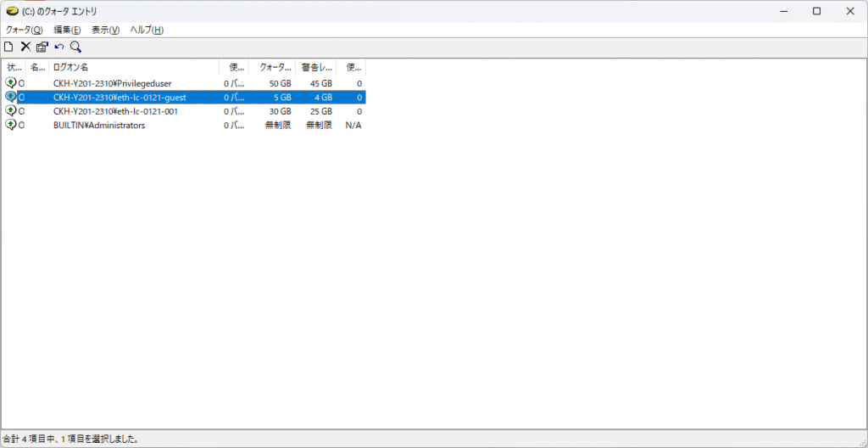Open the 表示(V) menu

coord(105,30)
